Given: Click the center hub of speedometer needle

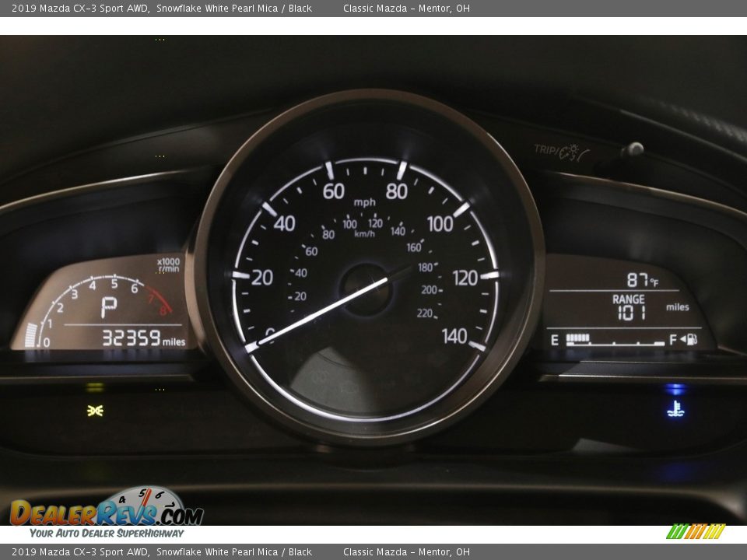Looking at the screenshot, I should (366, 289).
